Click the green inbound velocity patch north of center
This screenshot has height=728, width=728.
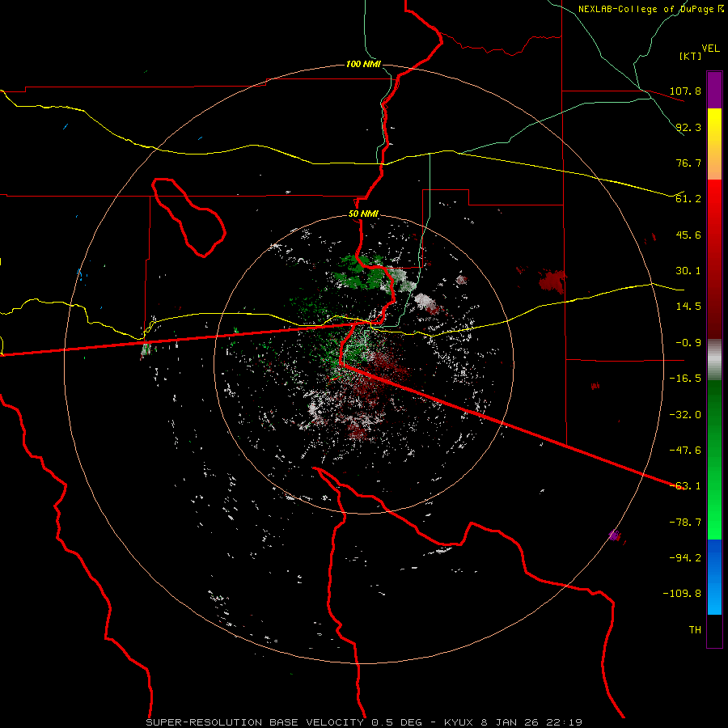358,273
